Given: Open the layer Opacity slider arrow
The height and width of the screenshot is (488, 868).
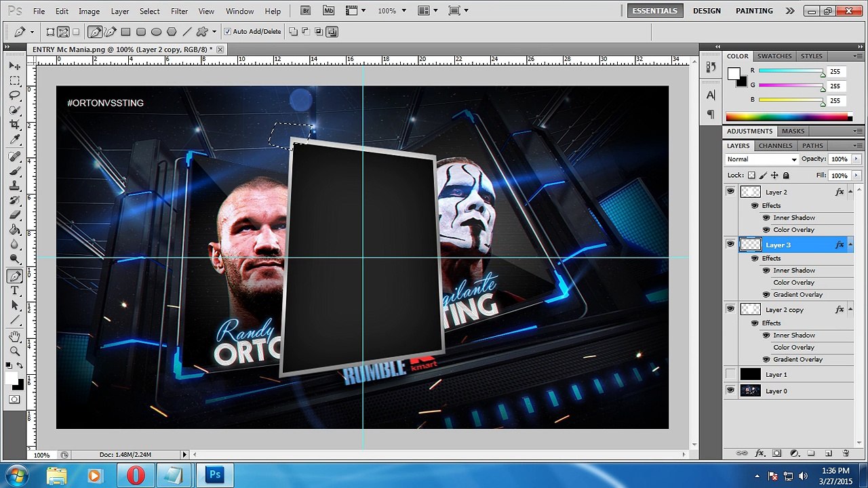Looking at the screenshot, I should click(856, 159).
